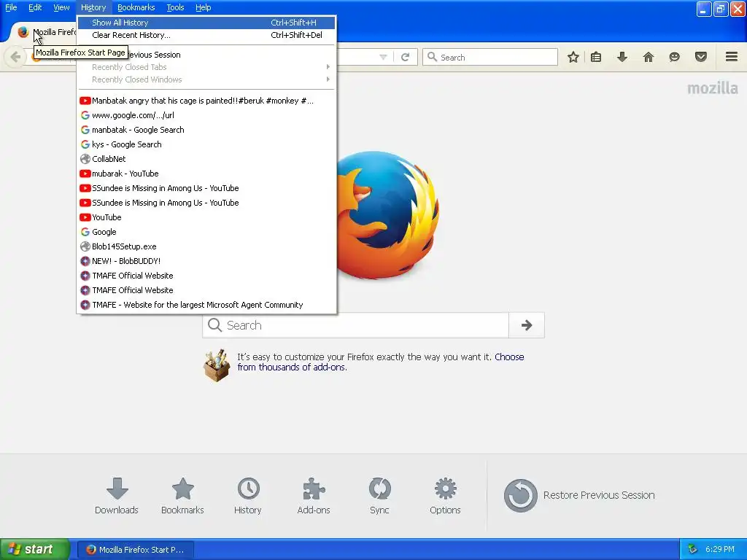Open the Help menu
The width and height of the screenshot is (747, 560).
(x=203, y=7)
